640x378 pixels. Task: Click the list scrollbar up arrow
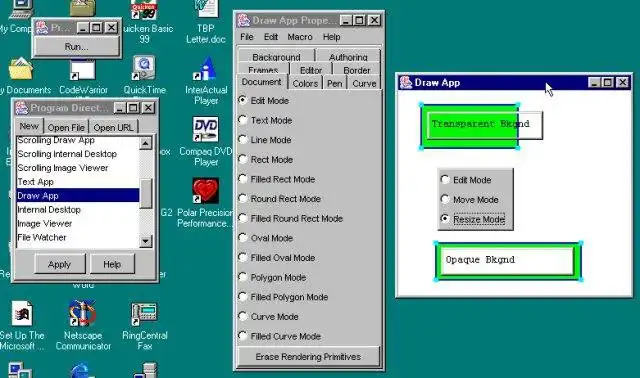pyautogui.click(x=146, y=143)
